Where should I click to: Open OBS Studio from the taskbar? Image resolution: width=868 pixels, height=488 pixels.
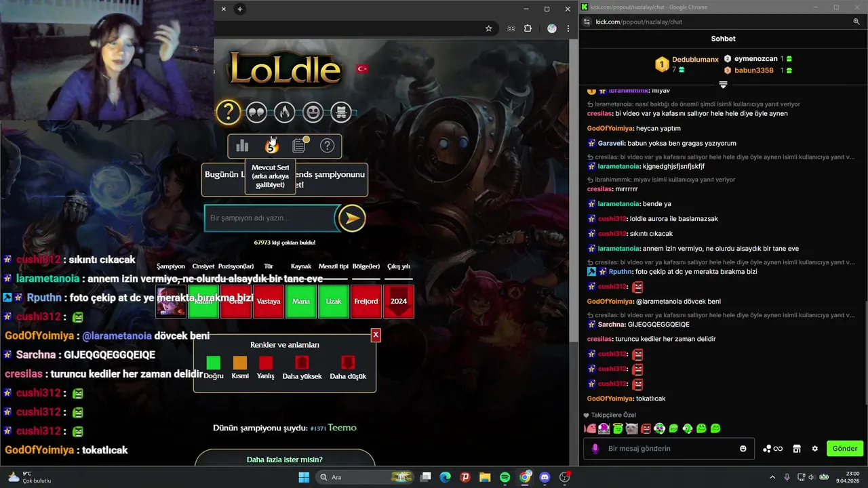[x=565, y=477]
